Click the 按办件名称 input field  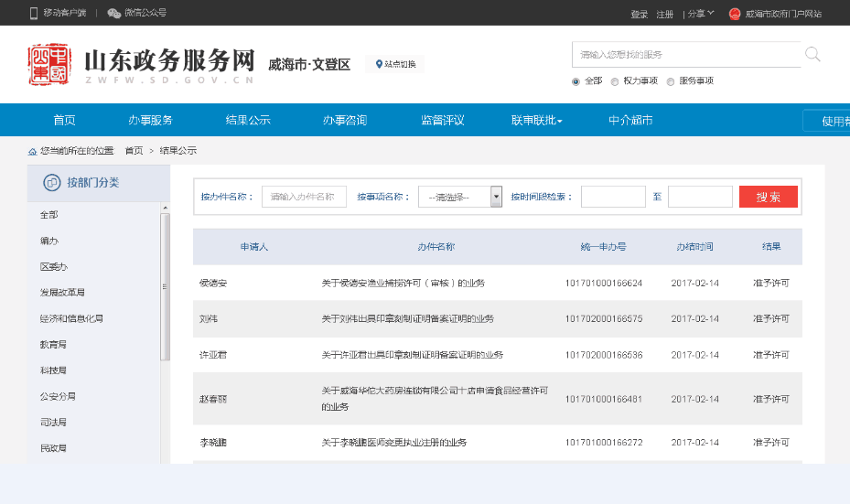(x=304, y=197)
